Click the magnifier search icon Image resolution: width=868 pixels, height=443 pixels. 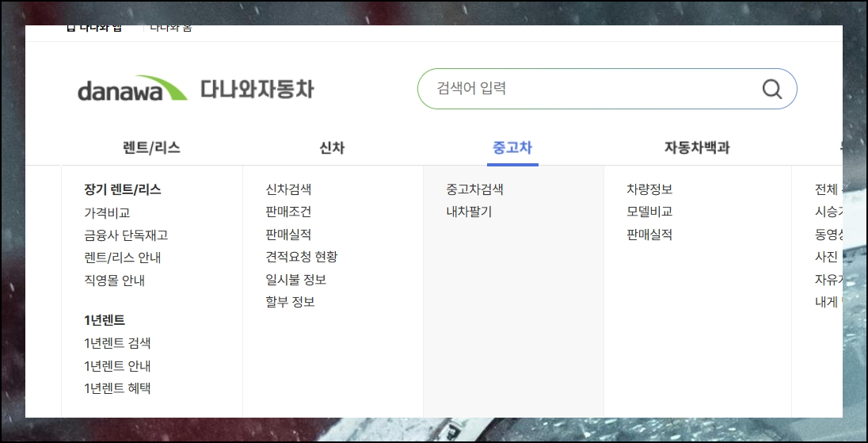771,89
